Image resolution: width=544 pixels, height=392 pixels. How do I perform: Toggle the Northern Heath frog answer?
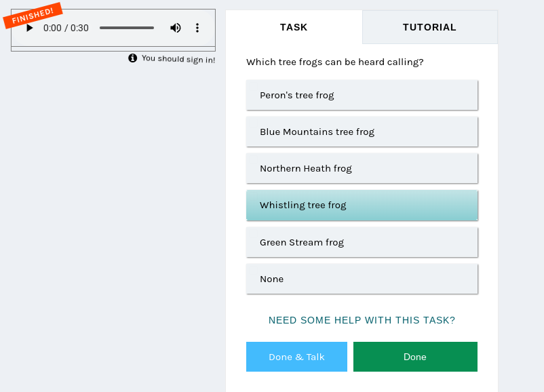[x=362, y=168]
